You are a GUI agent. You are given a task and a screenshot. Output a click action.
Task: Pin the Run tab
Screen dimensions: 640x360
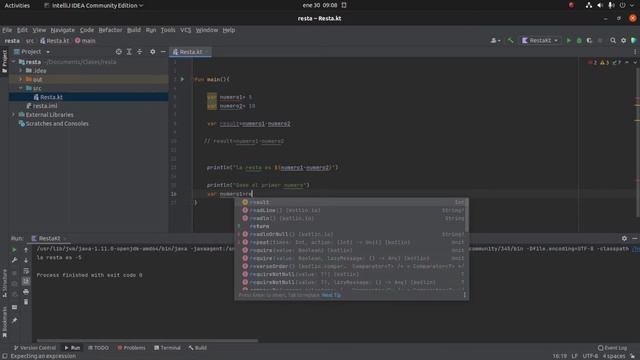point(14,321)
